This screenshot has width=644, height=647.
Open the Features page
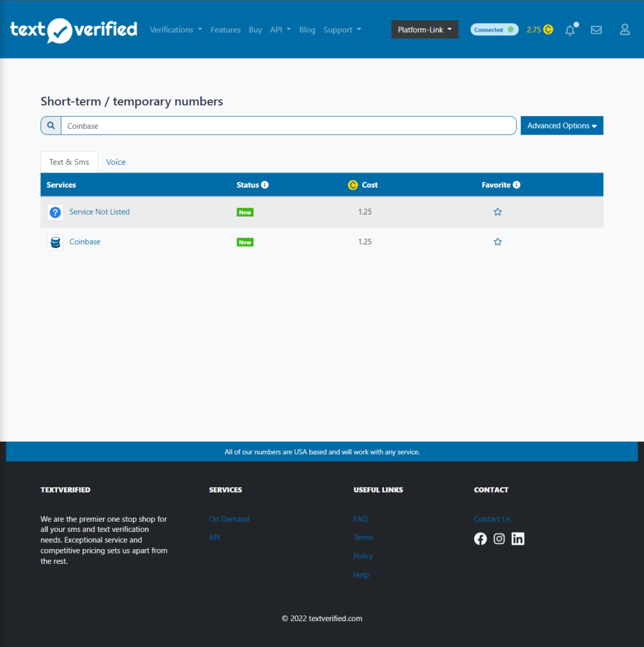click(226, 30)
